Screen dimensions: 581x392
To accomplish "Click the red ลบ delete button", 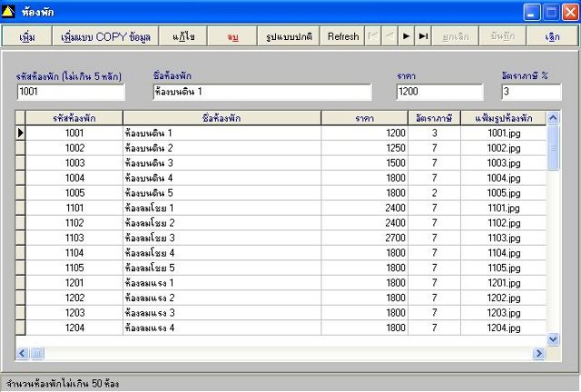I will 232,36.
